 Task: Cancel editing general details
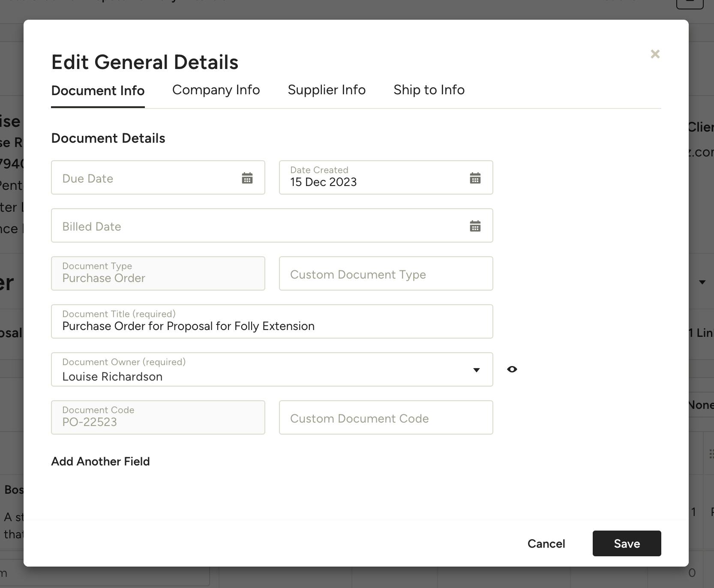pyautogui.click(x=546, y=543)
